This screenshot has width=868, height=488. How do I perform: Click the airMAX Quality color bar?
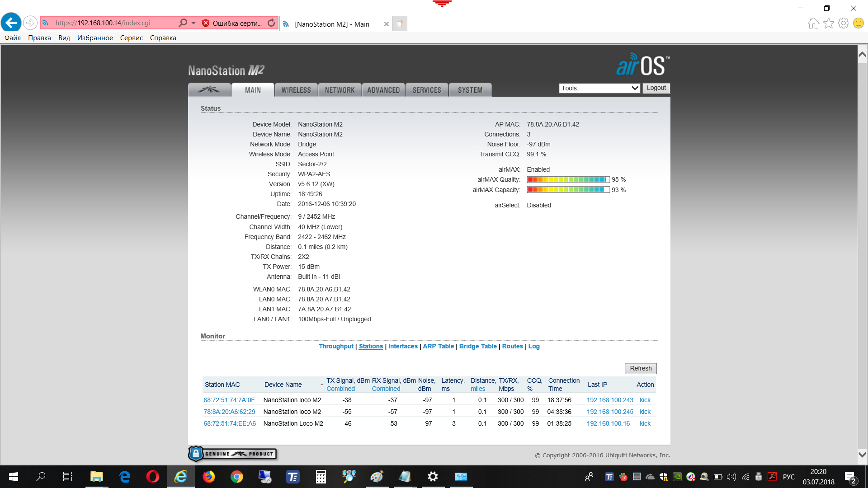pos(568,179)
